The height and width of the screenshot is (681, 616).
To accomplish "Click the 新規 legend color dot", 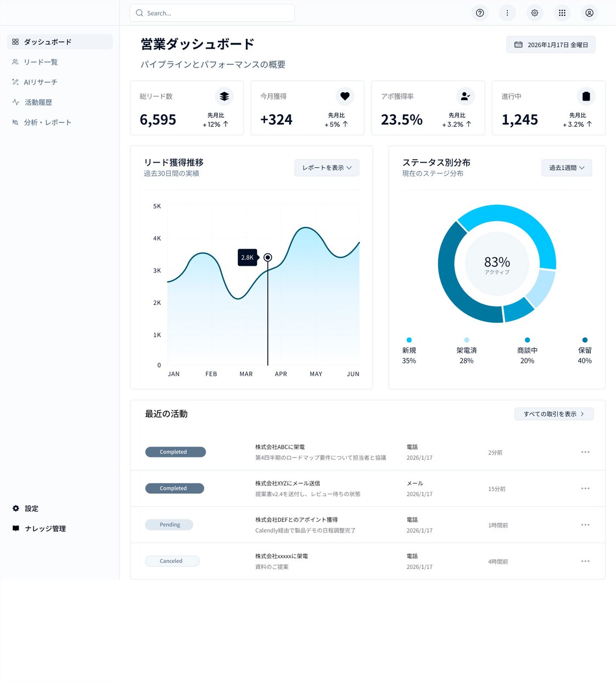I will [x=409, y=340].
